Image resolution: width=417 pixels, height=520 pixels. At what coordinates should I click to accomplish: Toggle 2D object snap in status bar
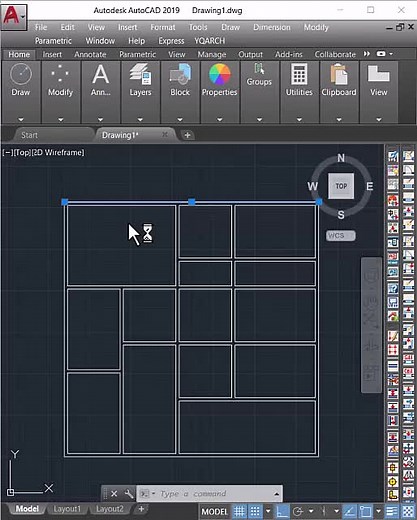point(366,511)
